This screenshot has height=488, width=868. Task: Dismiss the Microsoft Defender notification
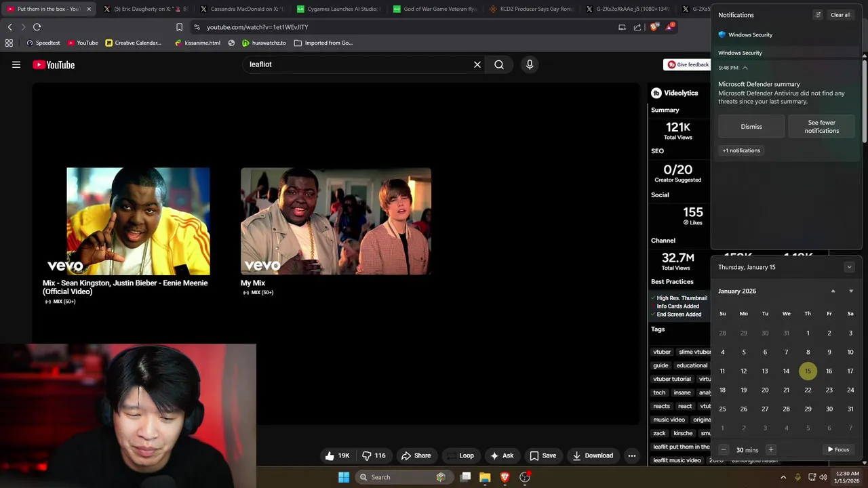[751, 127]
